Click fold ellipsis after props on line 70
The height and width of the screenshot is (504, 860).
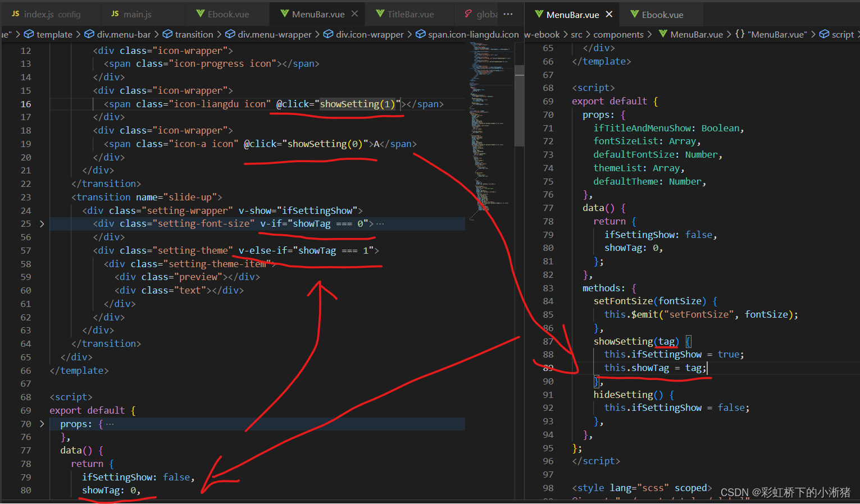[x=110, y=424]
